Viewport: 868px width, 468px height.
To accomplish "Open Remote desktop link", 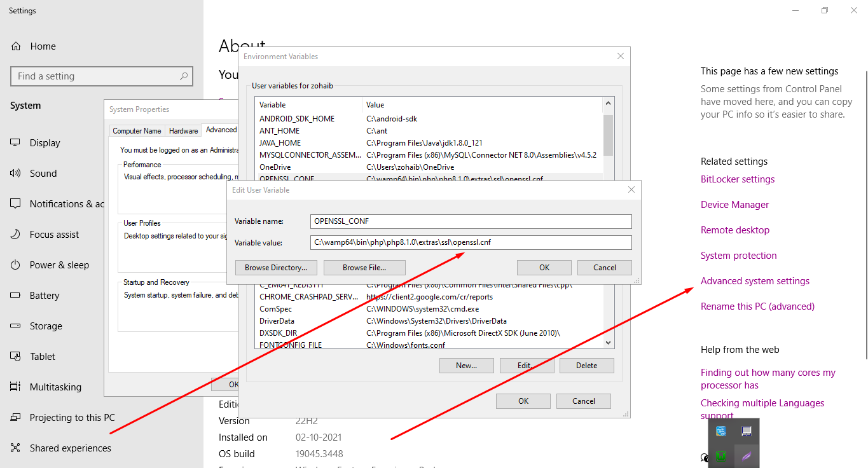I will [735, 230].
